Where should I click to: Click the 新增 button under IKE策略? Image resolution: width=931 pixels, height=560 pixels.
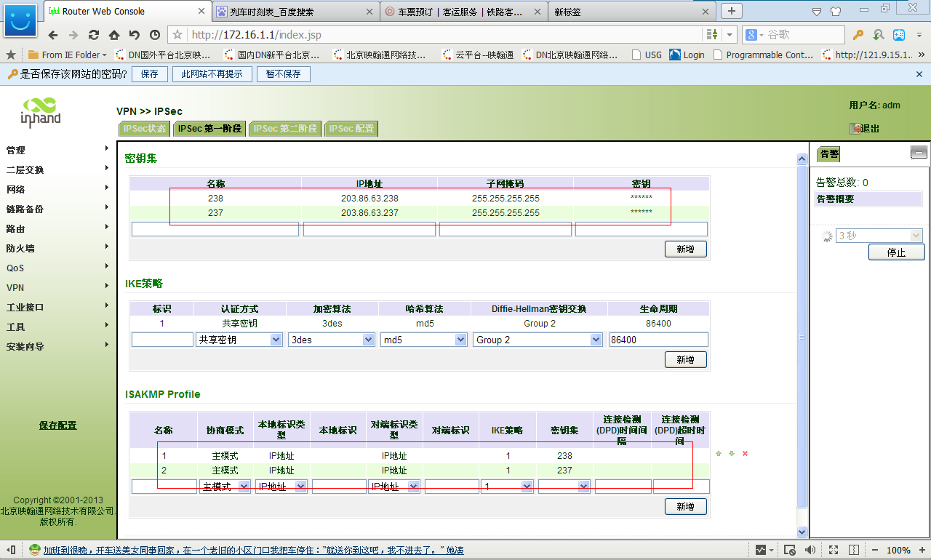point(685,360)
